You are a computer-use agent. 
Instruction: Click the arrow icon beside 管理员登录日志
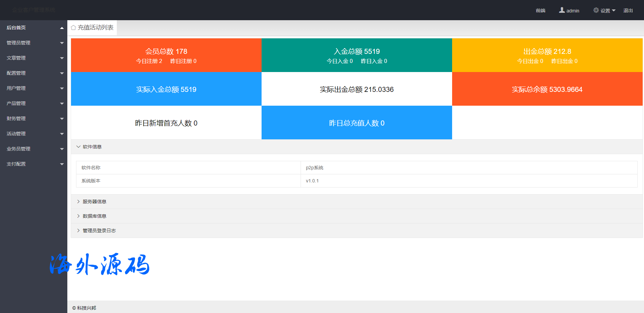78,231
